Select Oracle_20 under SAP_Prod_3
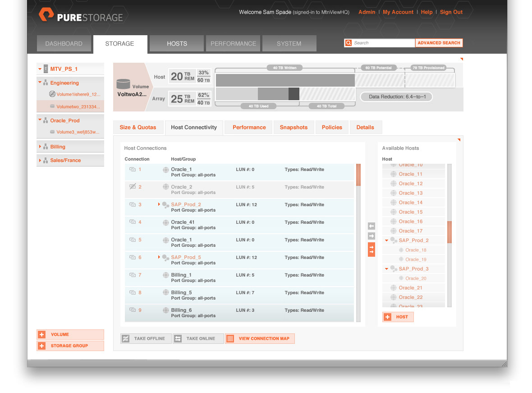The image size is (532, 393). [413, 278]
